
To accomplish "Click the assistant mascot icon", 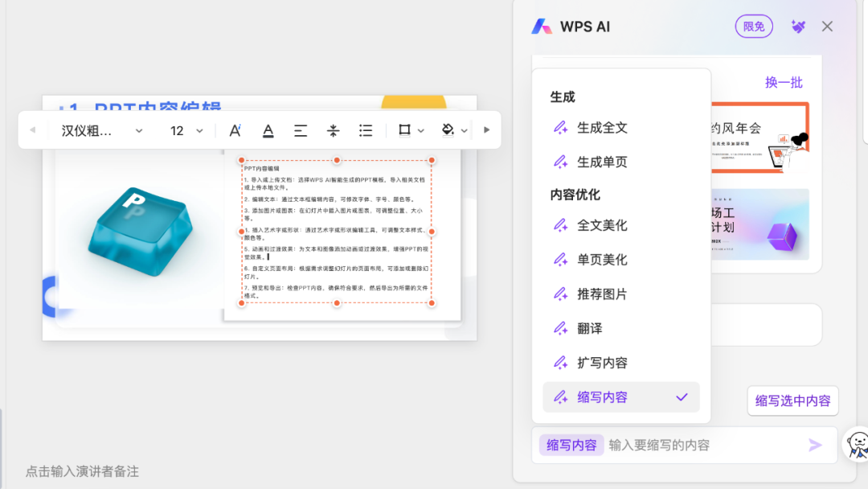I will pos(856,445).
